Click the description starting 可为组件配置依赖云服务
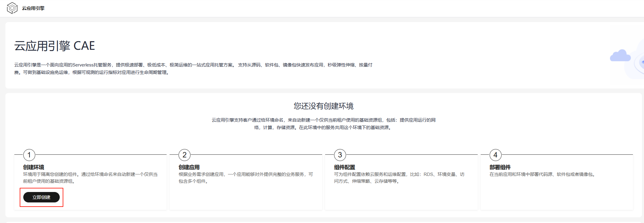This screenshot has height=223, width=644. click(399, 178)
